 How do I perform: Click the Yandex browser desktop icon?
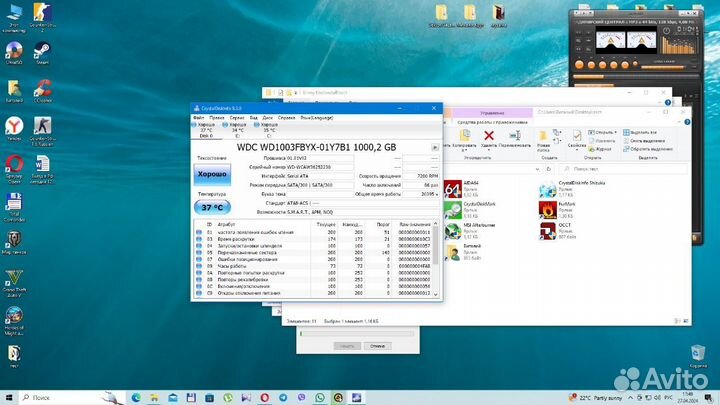click(x=14, y=129)
